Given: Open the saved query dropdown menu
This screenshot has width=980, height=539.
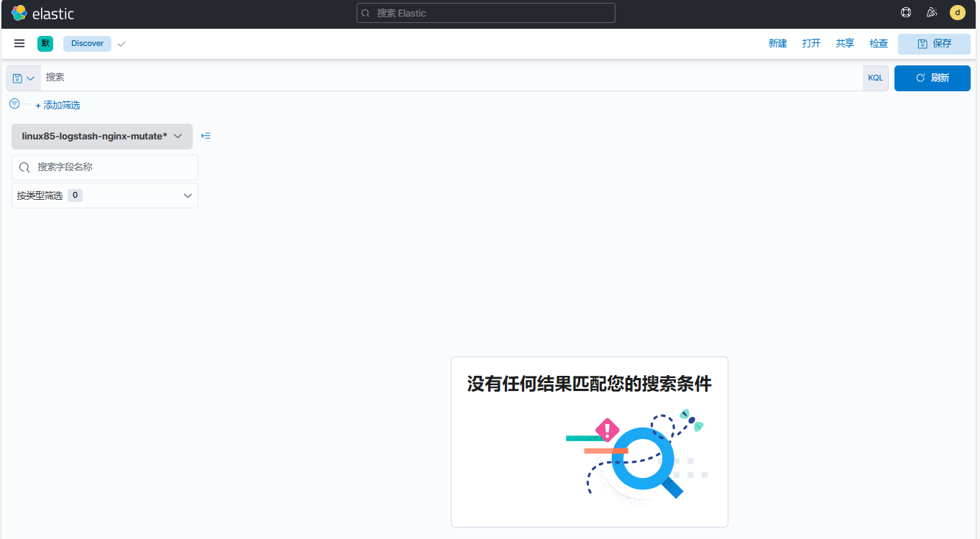Looking at the screenshot, I should [24, 78].
